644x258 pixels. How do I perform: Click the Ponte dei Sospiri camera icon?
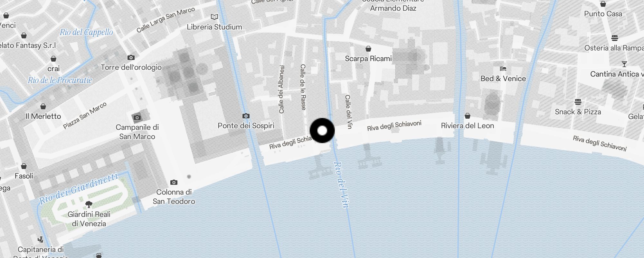[246, 116]
